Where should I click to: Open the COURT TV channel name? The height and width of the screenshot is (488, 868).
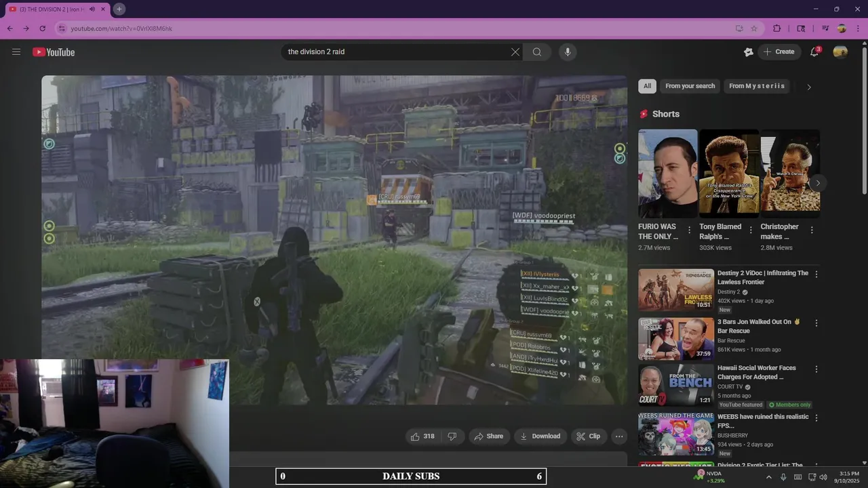coord(732,387)
